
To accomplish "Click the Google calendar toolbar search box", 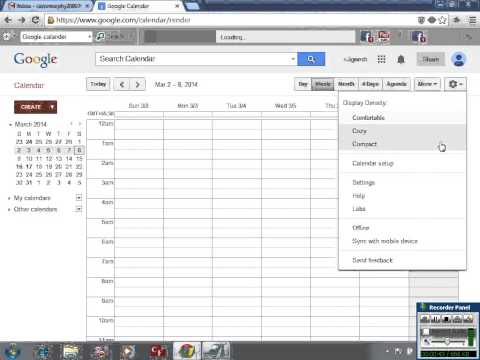I will coord(53,37).
